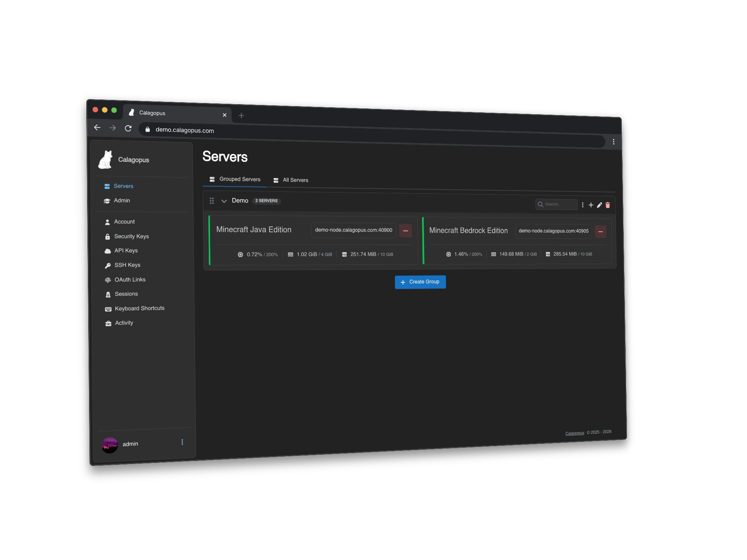Remove Minecraft Java Edition from the group
This screenshot has height=560, width=747.
(405, 231)
